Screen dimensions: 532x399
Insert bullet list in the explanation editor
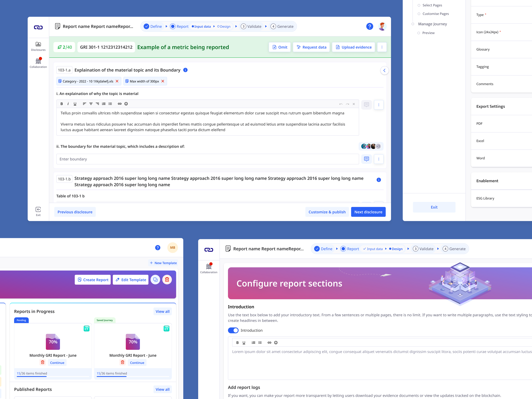110,104
